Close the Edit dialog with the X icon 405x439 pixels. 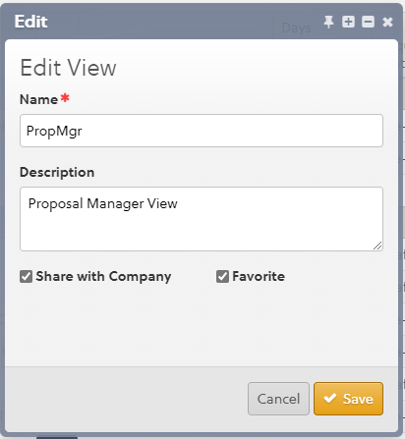click(388, 22)
